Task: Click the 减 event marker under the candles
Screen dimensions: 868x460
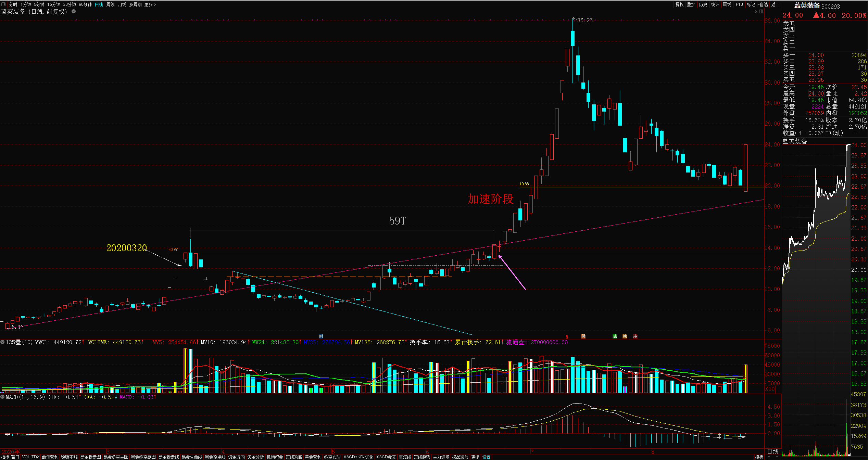Action: coord(615,336)
